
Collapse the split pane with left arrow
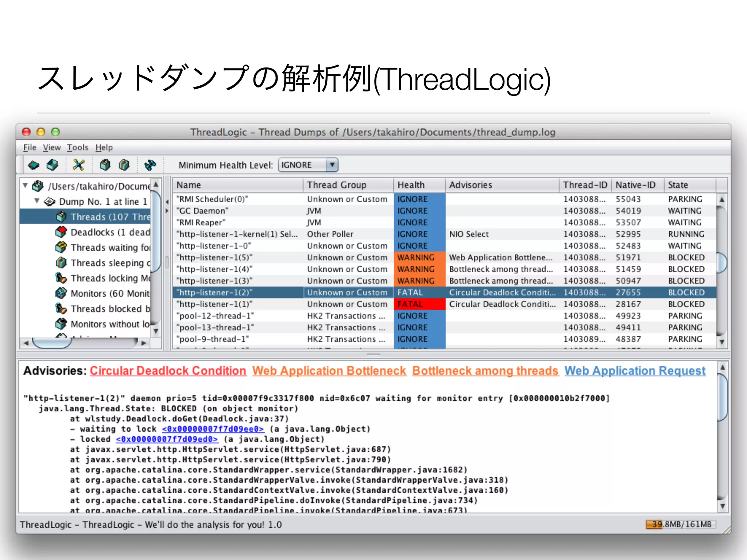tap(167, 202)
